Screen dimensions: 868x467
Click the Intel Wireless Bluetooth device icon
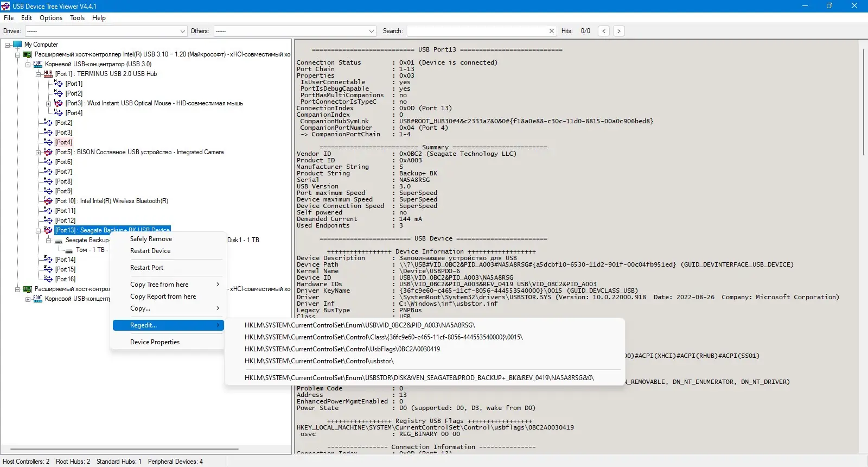click(48, 201)
